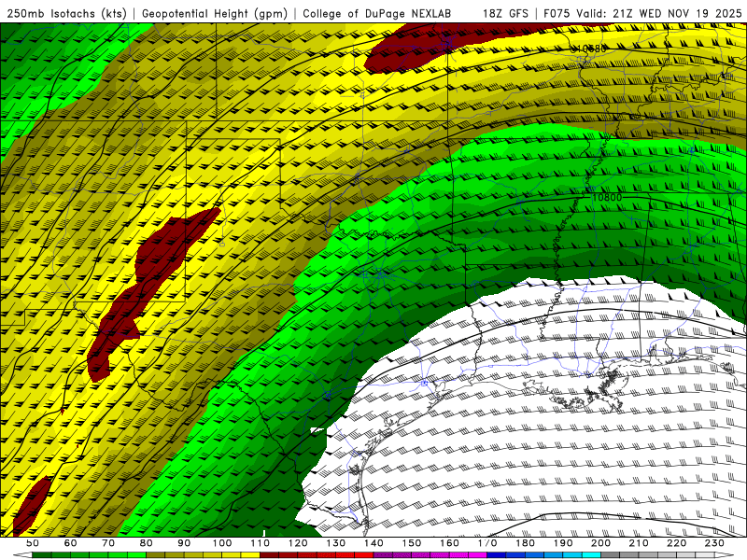Image resolution: width=747 pixels, height=560 pixels.
Task: Select the bright red swatch before purple
Action: pyautogui.click(x=364, y=555)
